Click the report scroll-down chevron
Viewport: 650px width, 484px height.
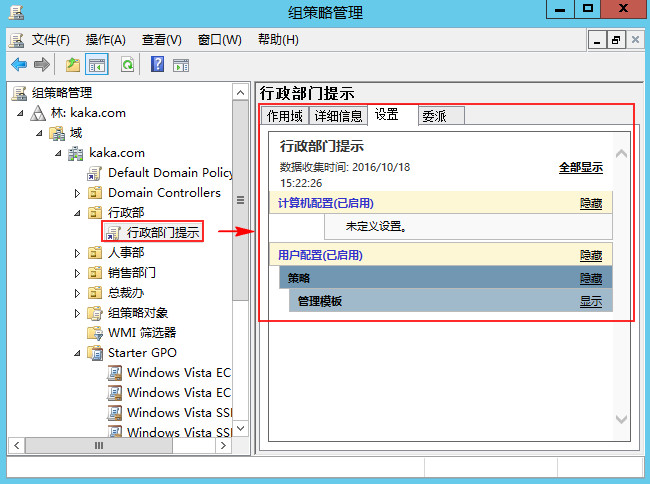point(621,419)
